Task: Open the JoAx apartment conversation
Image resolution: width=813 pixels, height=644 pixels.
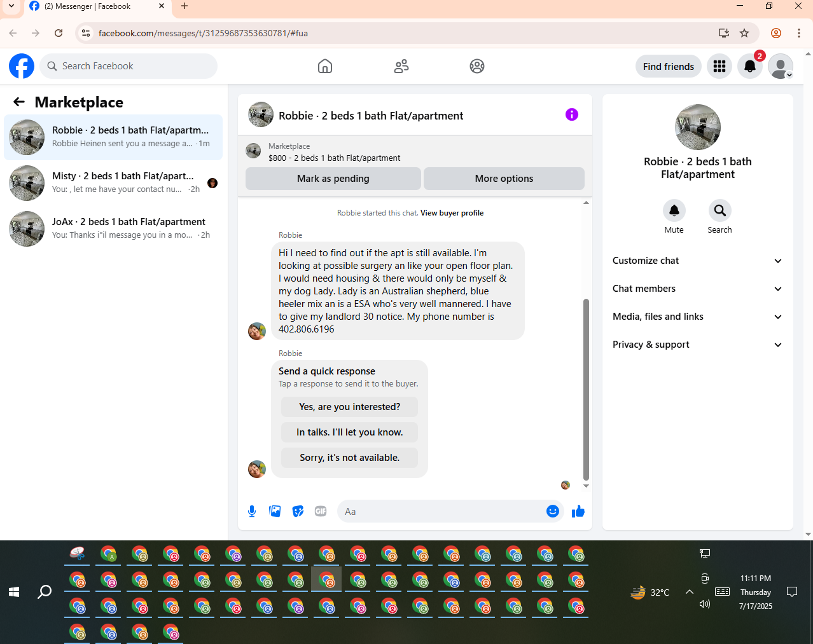Action: [113, 229]
